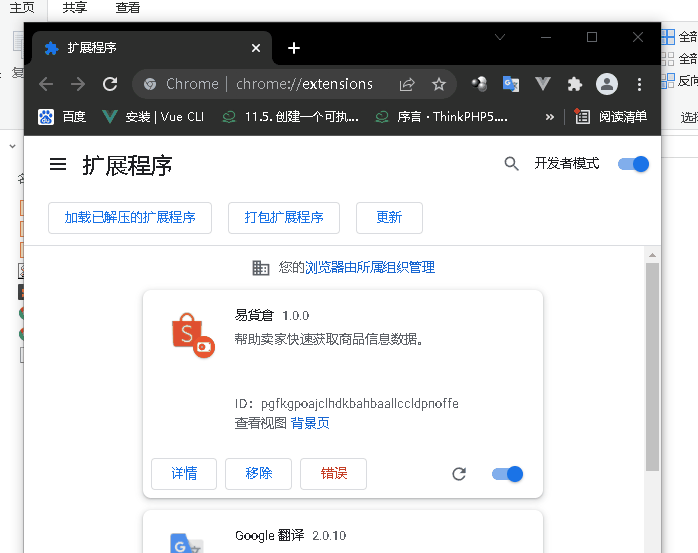The width and height of the screenshot is (698, 553).
Task: Disable the 易貨倉 extension toggle
Action: coord(507,474)
